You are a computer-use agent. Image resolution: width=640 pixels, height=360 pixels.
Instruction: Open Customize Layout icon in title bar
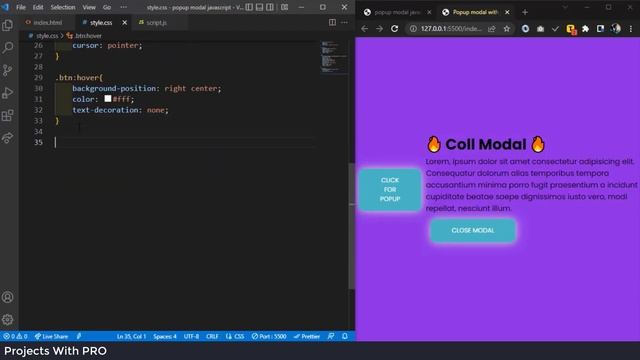point(284,7)
